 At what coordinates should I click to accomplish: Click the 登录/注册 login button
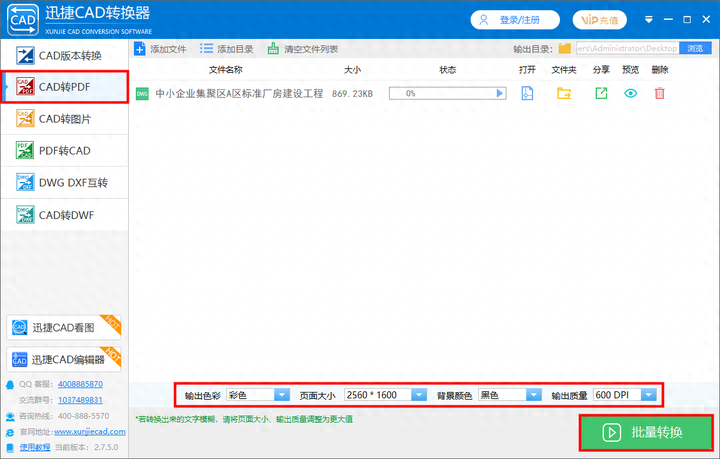(515, 20)
